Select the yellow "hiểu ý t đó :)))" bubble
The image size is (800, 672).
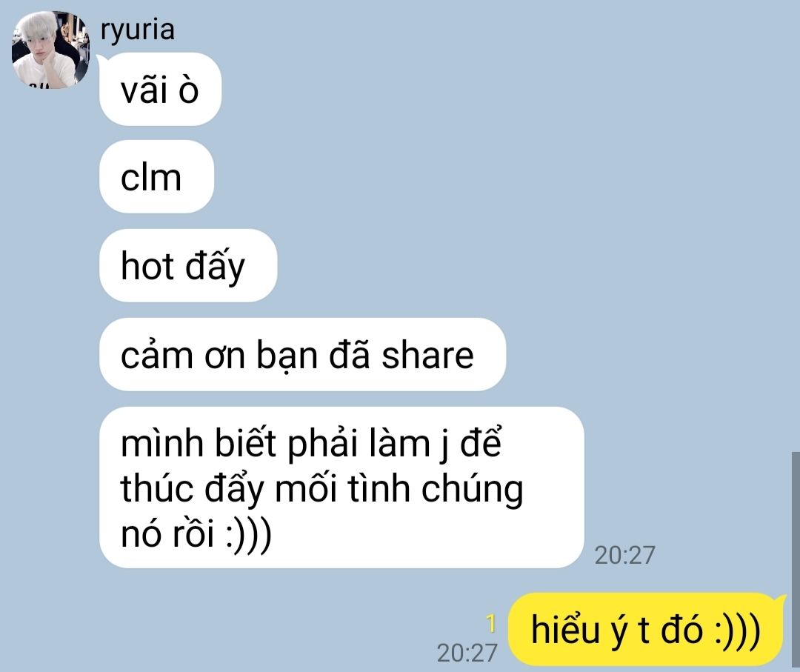(x=645, y=630)
